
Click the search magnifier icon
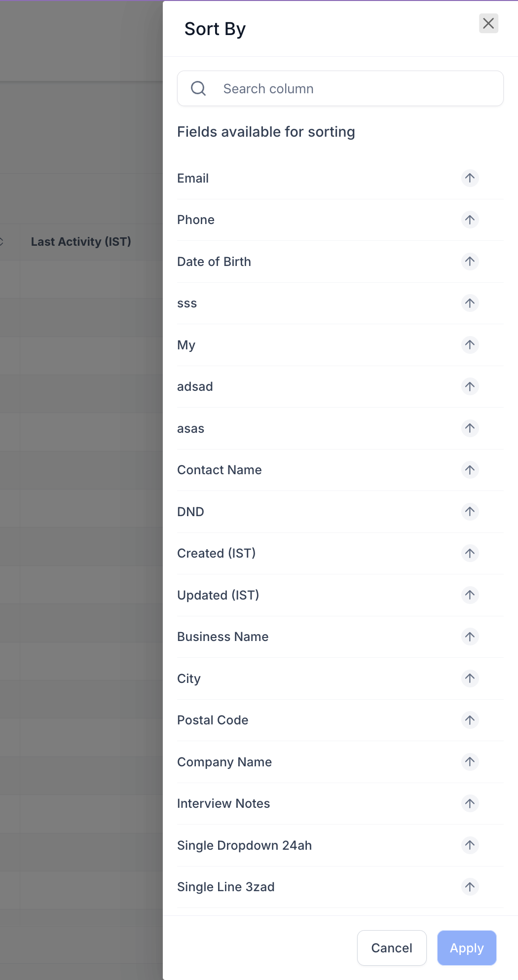198,88
